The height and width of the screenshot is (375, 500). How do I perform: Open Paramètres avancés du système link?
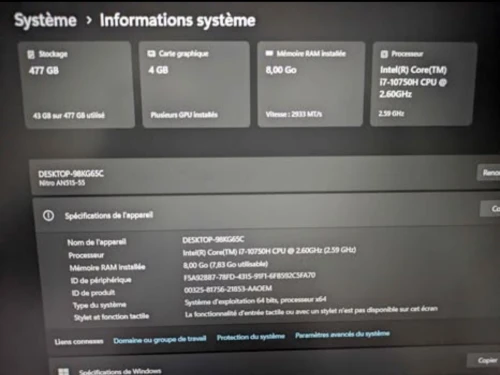click(342, 334)
